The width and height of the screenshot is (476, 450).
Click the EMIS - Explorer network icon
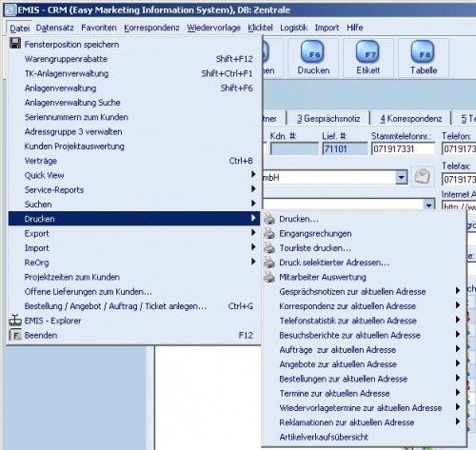tap(15, 321)
